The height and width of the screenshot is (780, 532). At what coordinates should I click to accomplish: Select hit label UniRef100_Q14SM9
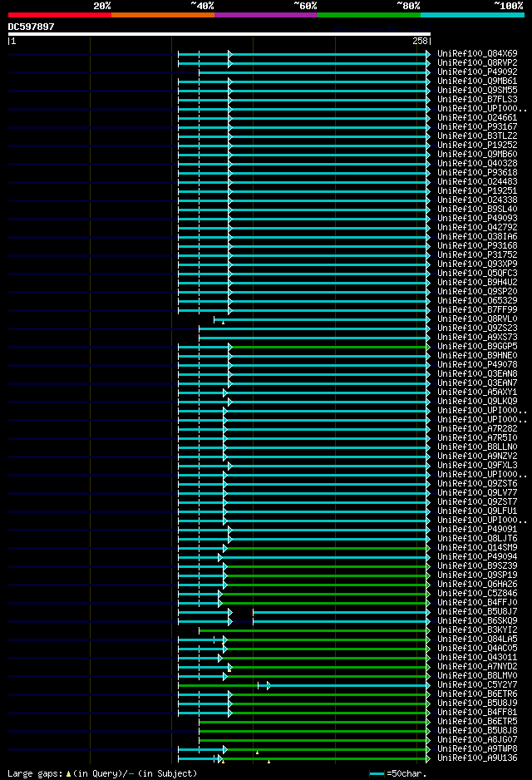pos(477,547)
